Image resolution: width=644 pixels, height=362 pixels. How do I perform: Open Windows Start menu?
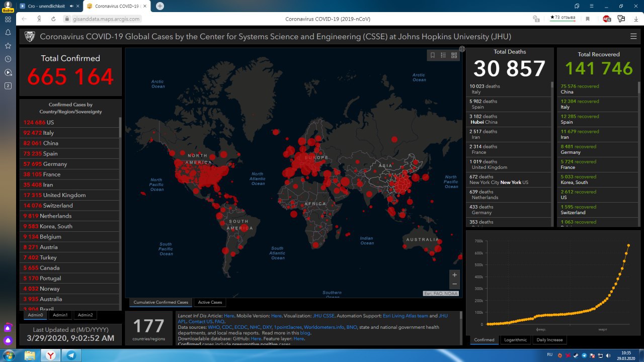9,355
